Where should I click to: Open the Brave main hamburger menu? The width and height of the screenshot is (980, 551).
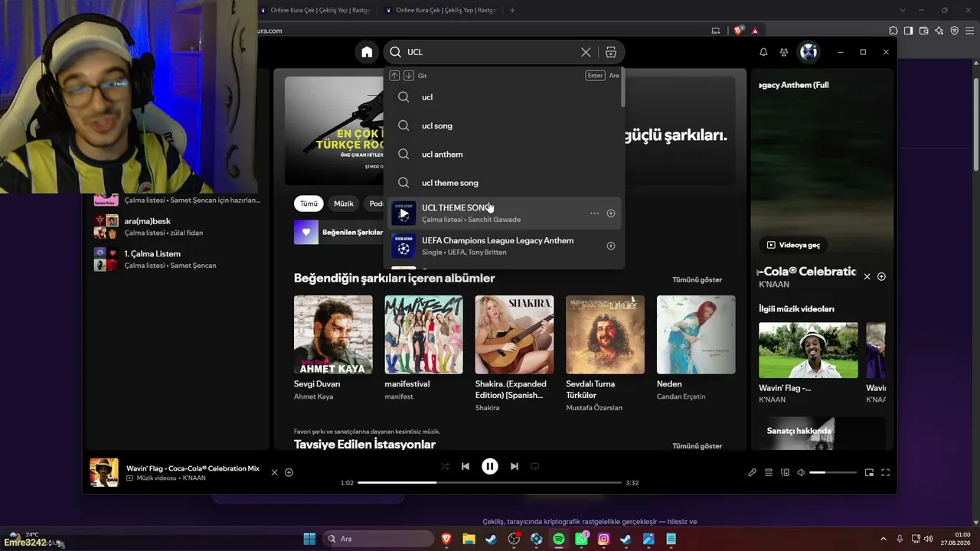pos(969,31)
